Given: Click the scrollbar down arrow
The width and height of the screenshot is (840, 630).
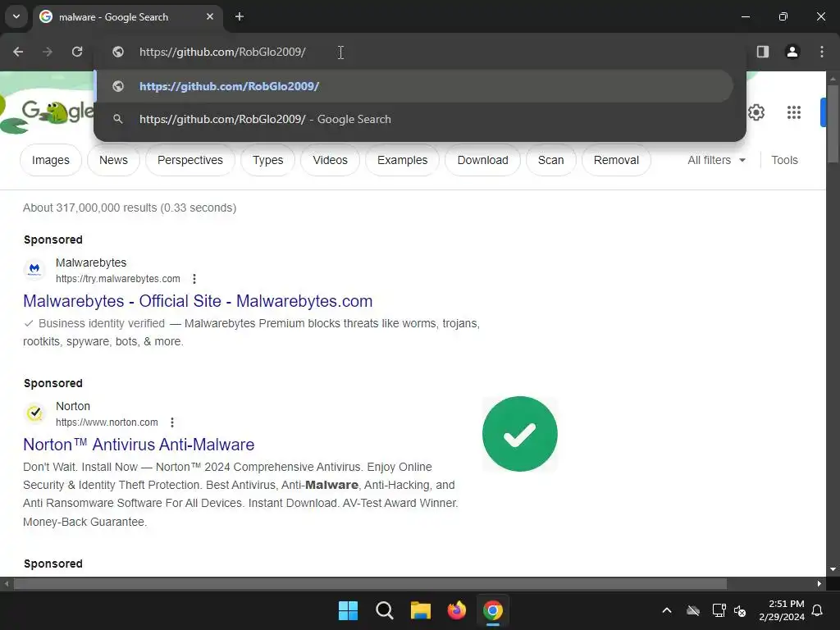Looking at the screenshot, I should 832,569.
